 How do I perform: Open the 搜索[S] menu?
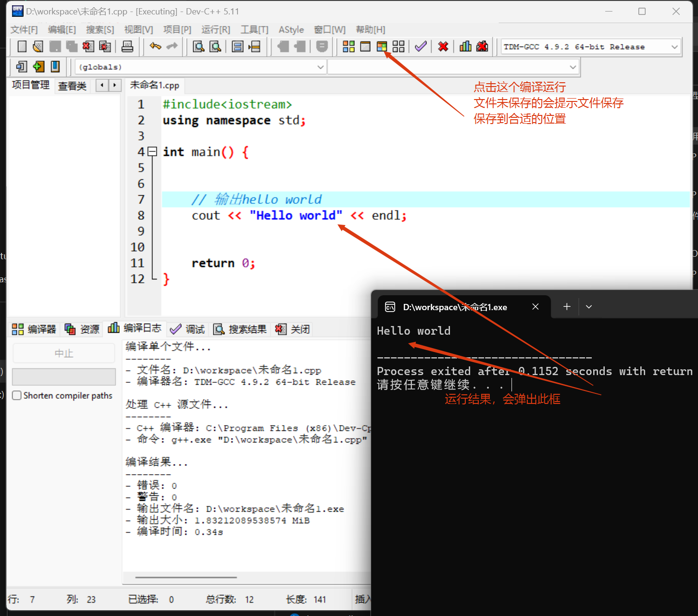[x=100, y=30]
